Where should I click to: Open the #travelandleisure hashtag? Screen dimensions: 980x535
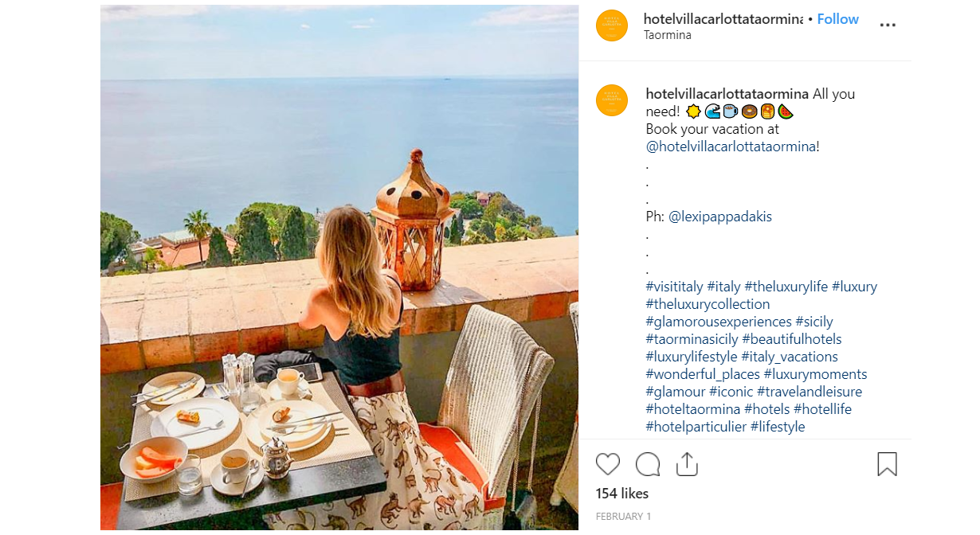[809, 392]
